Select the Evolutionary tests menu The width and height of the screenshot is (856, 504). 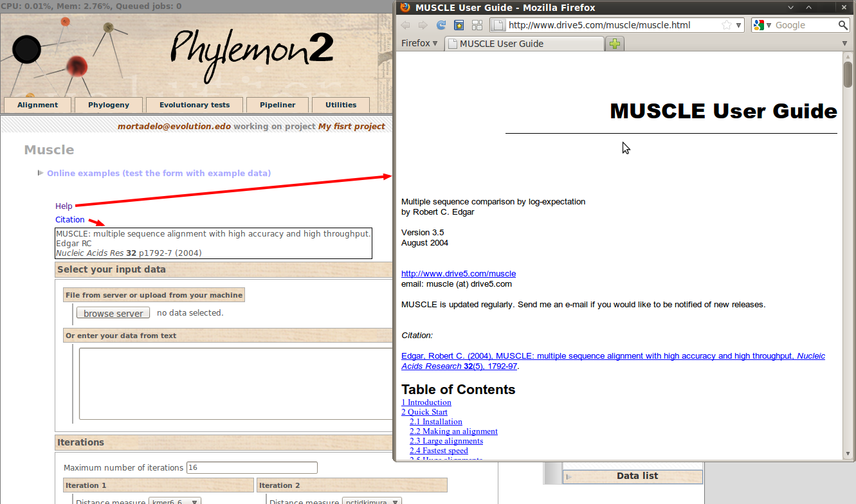(x=194, y=105)
